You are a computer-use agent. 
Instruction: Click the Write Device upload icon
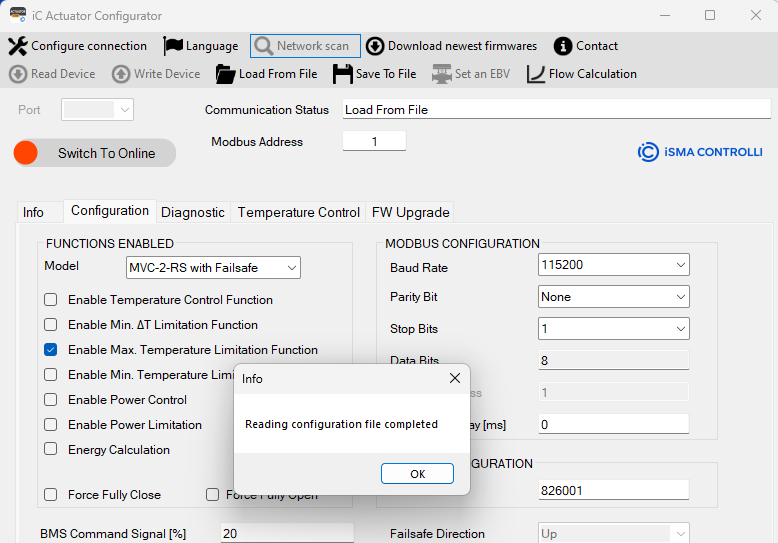[x=121, y=74]
